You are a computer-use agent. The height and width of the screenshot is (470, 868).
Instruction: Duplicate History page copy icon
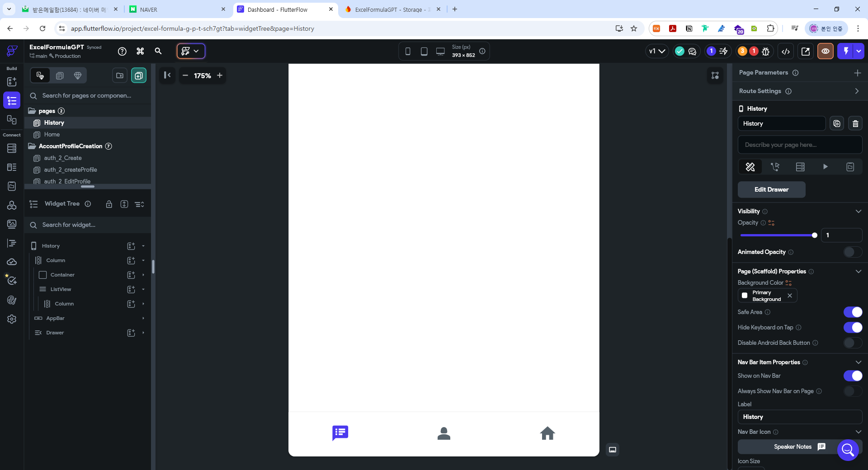pyautogui.click(x=837, y=123)
